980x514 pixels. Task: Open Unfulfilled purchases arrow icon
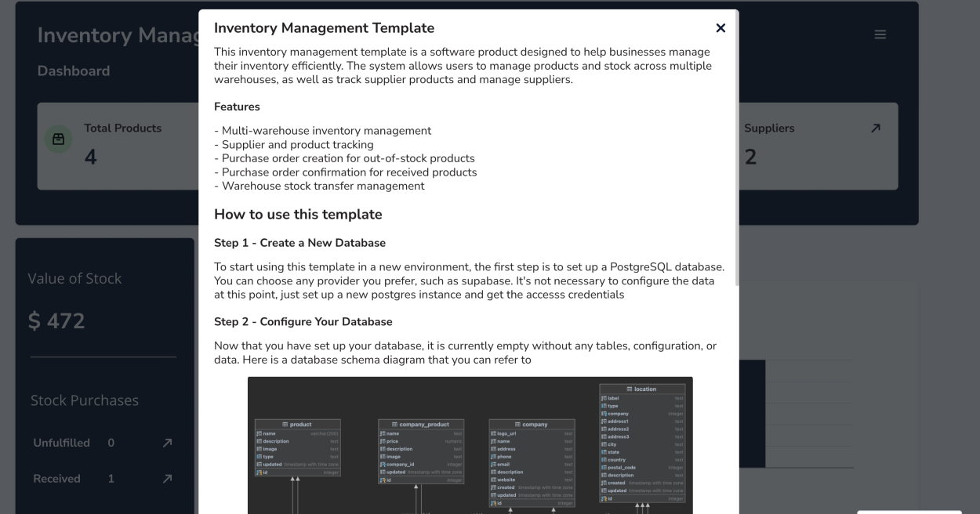click(166, 443)
